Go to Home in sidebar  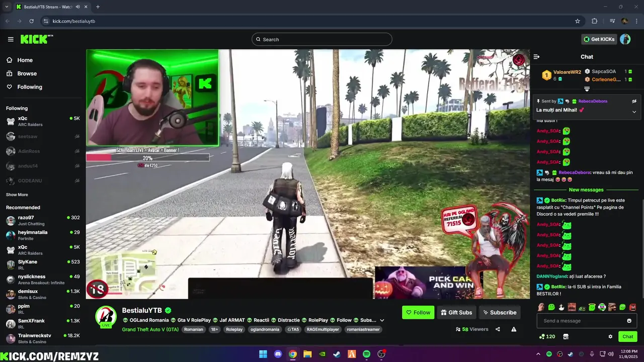pos(25,60)
